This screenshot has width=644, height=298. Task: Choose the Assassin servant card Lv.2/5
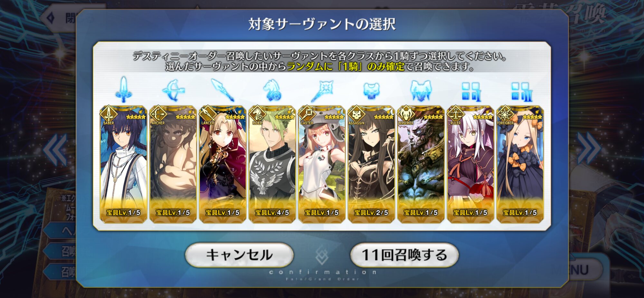pos(371,164)
